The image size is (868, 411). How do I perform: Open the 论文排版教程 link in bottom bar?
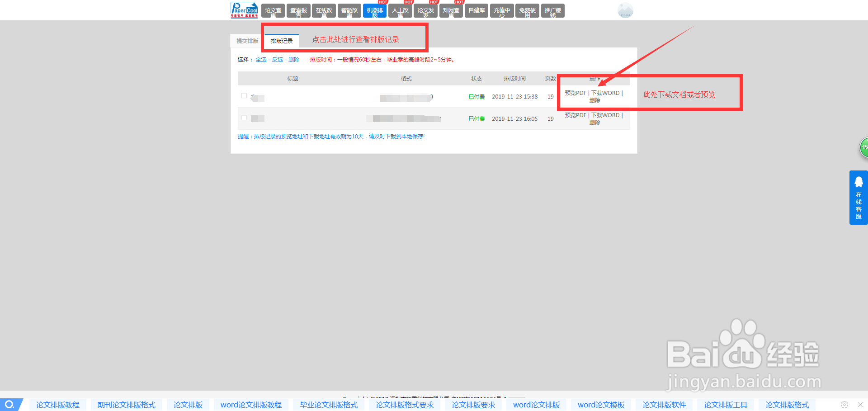coord(58,405)
